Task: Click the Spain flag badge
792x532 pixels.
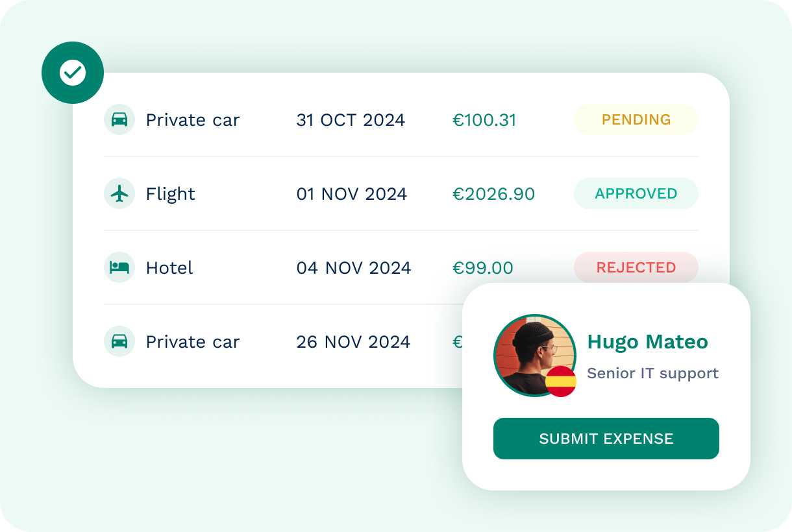Action: click(x=561, y=381)
